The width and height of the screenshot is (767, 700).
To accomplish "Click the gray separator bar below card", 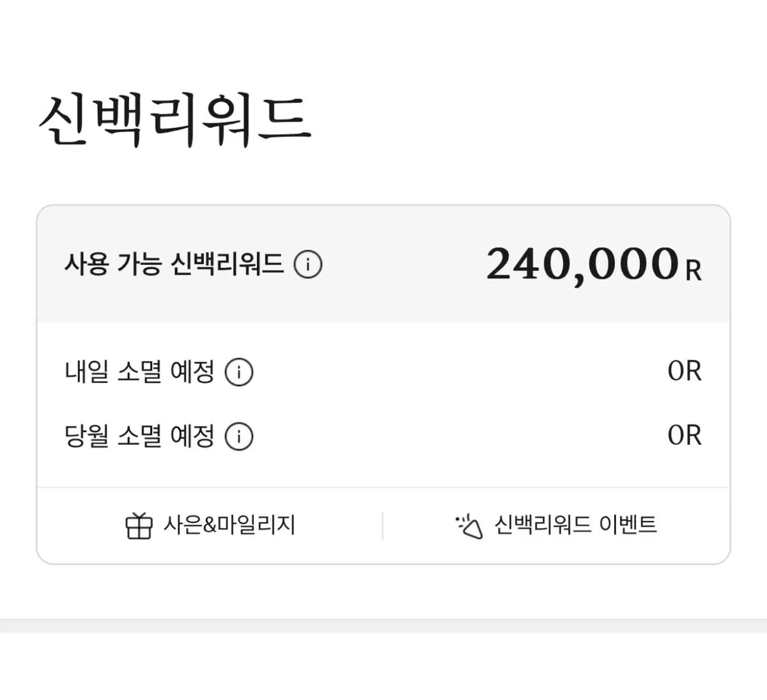I will tap(383, 625).
